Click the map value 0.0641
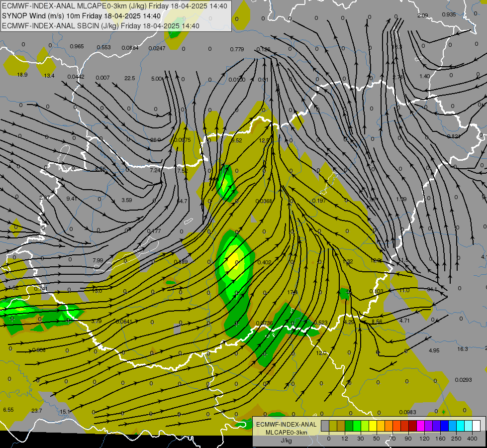 (x=124, y=322)
